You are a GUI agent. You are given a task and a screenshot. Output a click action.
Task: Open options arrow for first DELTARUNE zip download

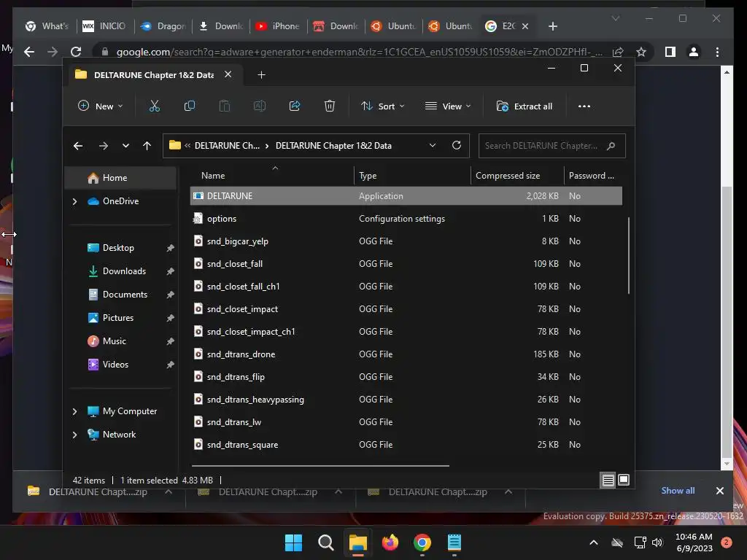click(169, 491)
